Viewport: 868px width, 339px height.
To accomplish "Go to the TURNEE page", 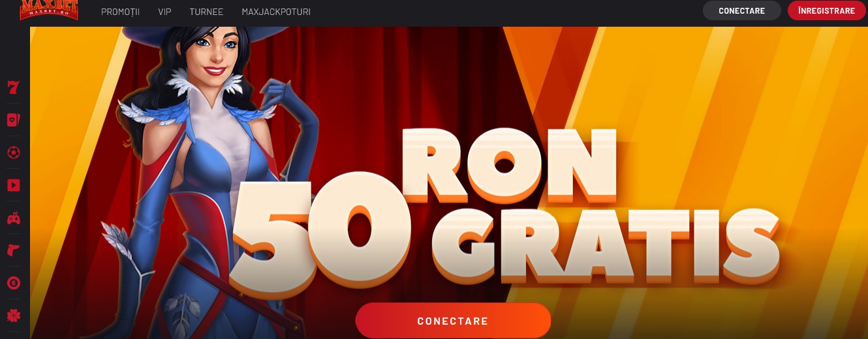I will pyautogui.click(x=206, y=12).
